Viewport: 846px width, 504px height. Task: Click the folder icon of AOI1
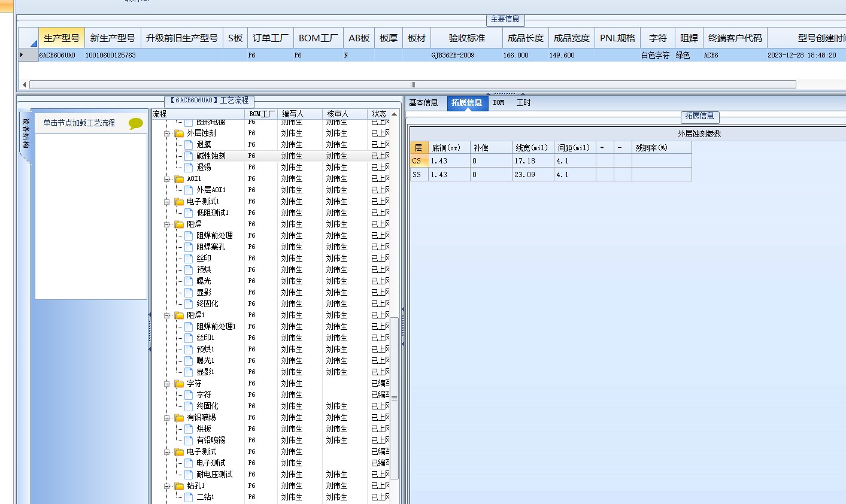(x=179, y=179)
